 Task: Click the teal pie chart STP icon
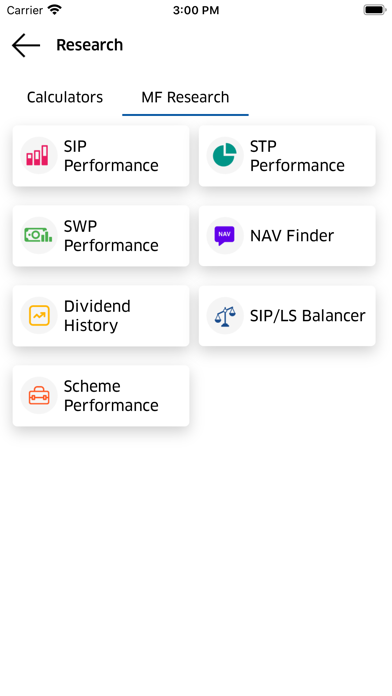click(225, 155)
